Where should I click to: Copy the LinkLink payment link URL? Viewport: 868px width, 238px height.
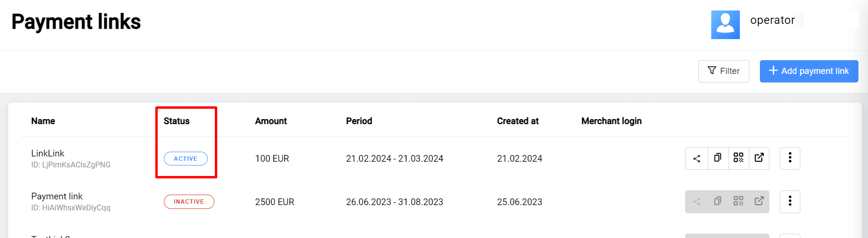tap(717, 158)
